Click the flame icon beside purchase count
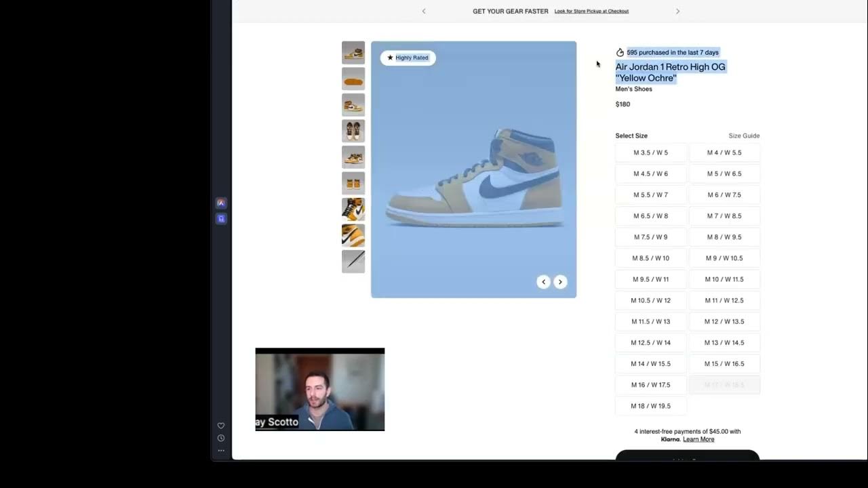Screen dimensions: 868x488 [x=620, y=52]
